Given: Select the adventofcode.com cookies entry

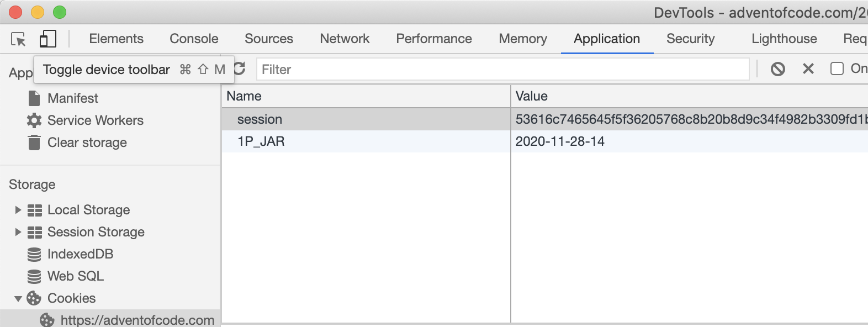Looking at the screenshot, I should [137, 320].
